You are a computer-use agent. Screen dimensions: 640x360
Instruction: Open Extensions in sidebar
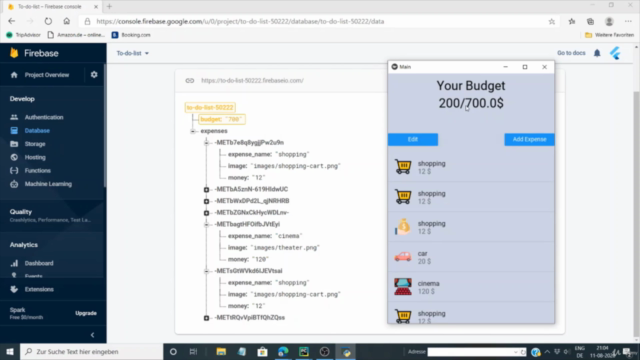click(x=39, y=289)
